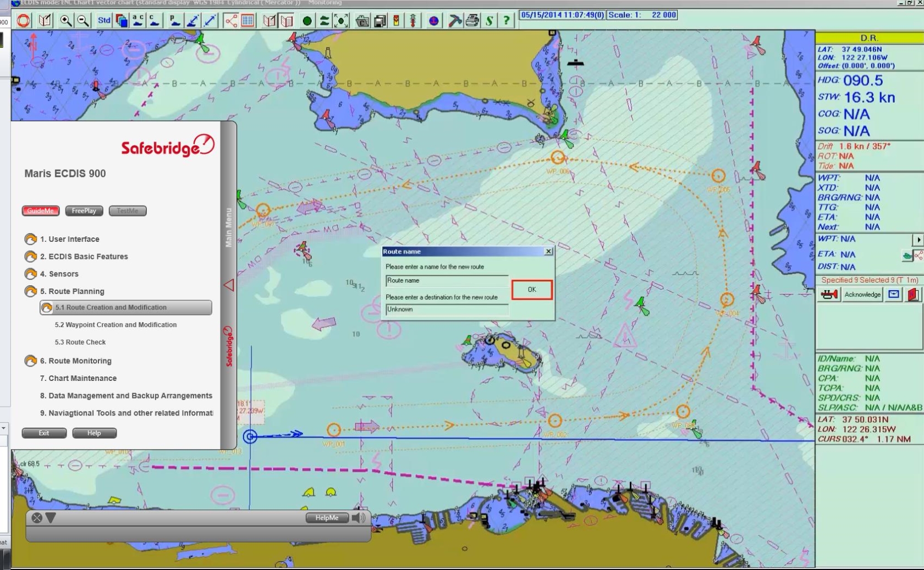
Task: Click the printer icon in the toolbar
Action: [x=471, y=20]
